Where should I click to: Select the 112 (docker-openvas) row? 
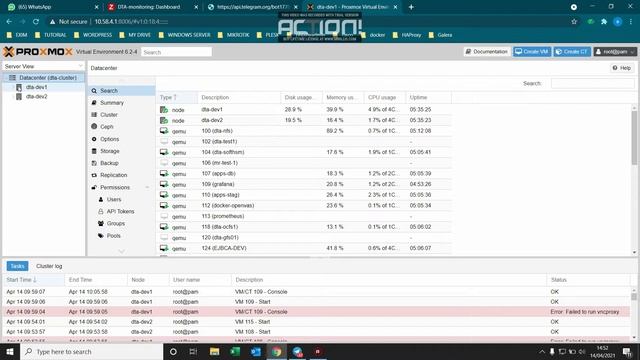pos(304,206)
